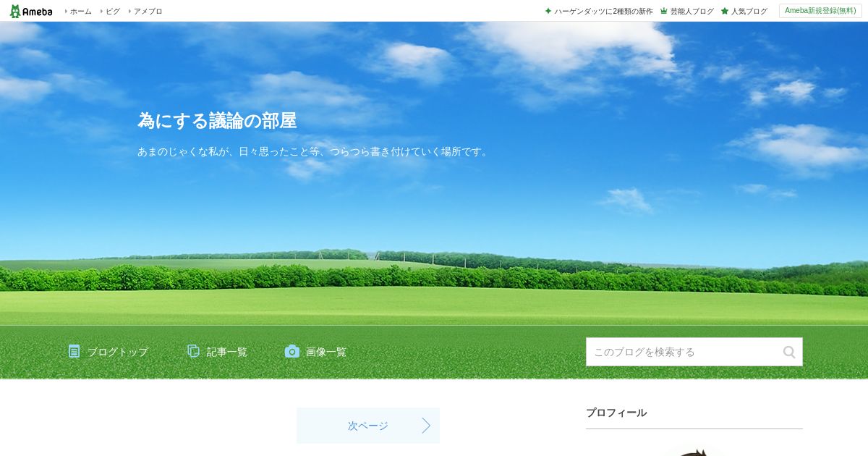
Task: Open blog title 為にする議論の部屋
Action: (x=217, y=121)
